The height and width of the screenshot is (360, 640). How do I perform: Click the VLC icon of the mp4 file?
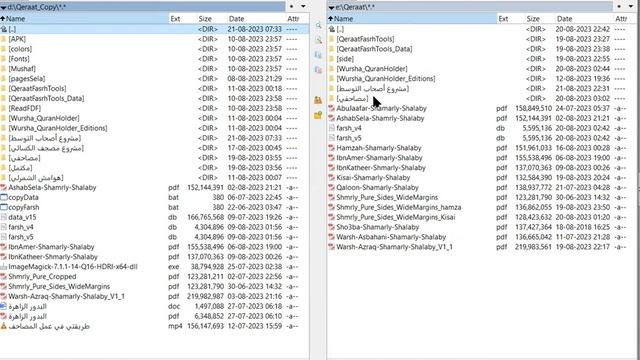tap(4, 326)
